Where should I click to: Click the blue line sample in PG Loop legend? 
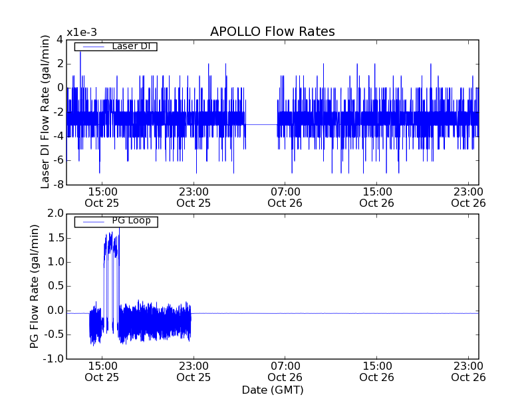click(92, 221)
